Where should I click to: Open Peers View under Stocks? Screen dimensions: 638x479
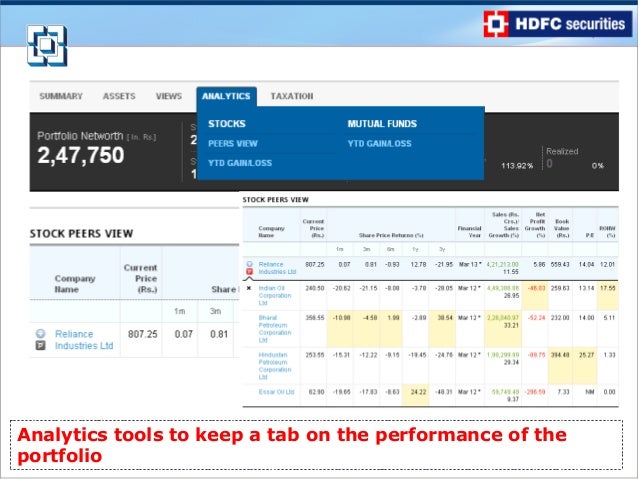pos(233,144)
